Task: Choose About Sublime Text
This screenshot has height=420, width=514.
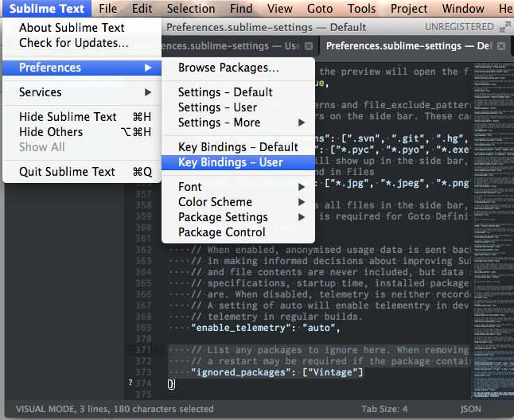Action: [82, 28]
